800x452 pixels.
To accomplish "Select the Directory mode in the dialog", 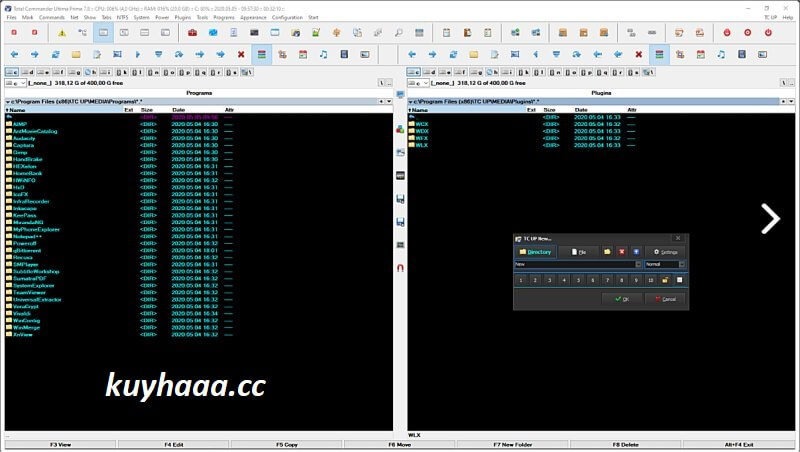I will tap(535, 252).
